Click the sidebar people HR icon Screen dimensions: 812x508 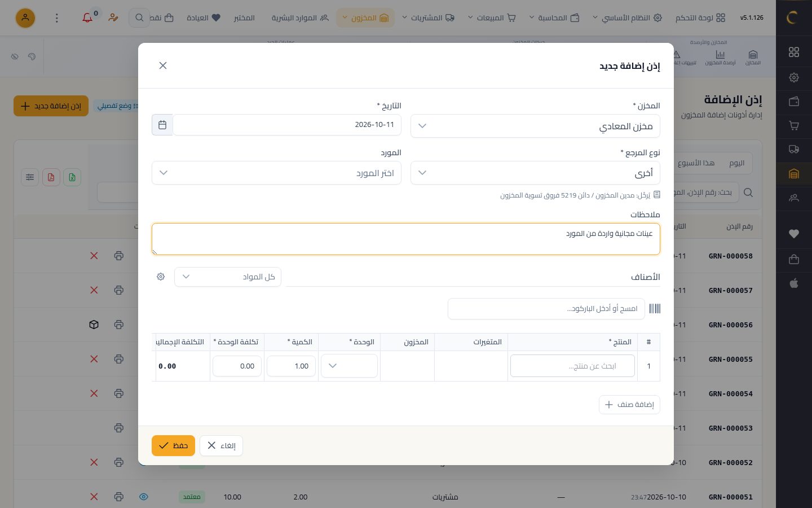tap(794, 198)
